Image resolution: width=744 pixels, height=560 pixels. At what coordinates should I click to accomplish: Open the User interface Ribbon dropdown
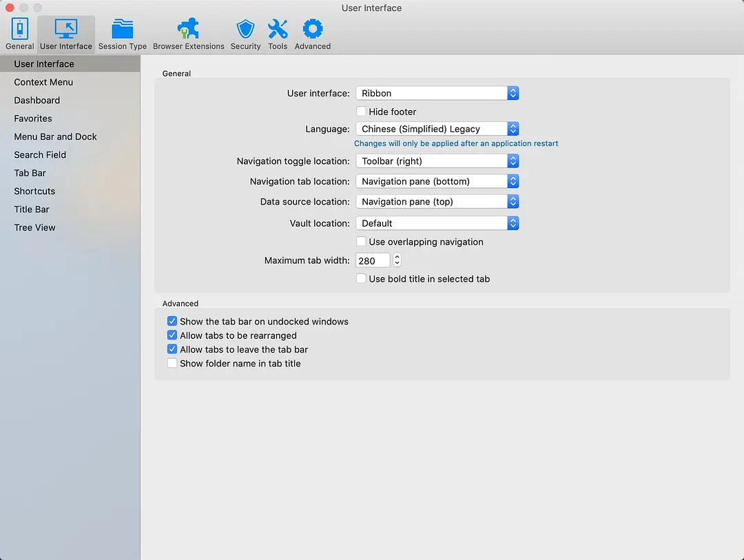coord(437,93)
